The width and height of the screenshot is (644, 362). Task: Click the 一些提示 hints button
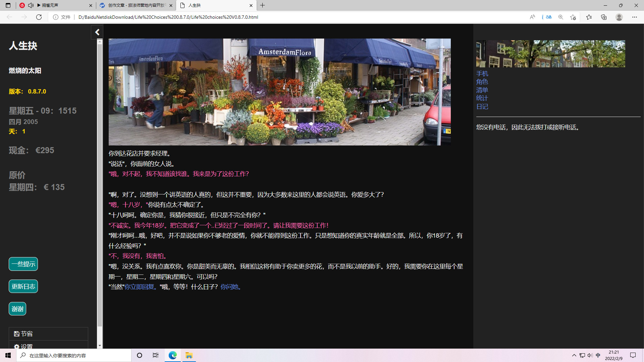click(x=23, y=264)
